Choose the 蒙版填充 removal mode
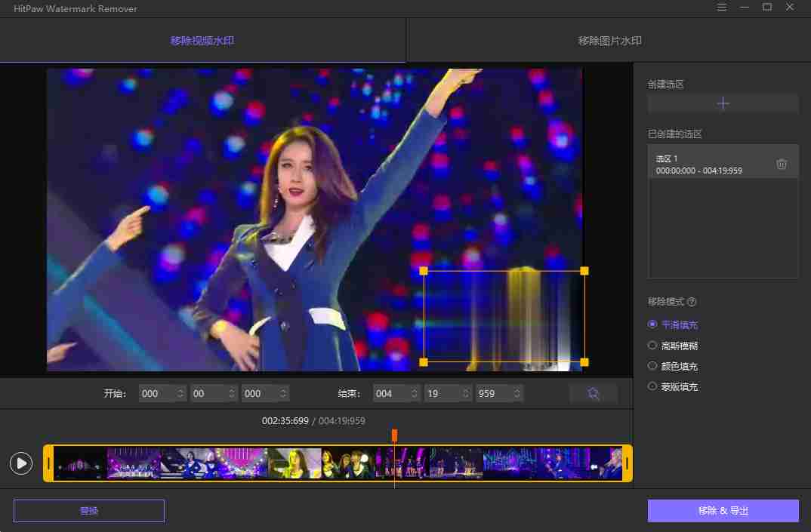The image size is (811, 532). pos(652,386)
